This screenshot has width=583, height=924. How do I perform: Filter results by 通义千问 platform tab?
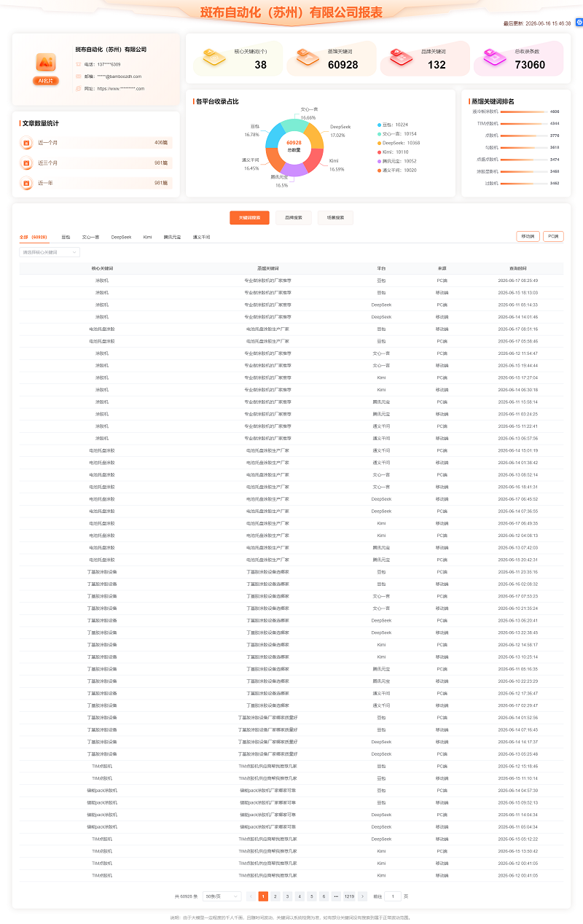pyautogui.click(x=201, y=237)
